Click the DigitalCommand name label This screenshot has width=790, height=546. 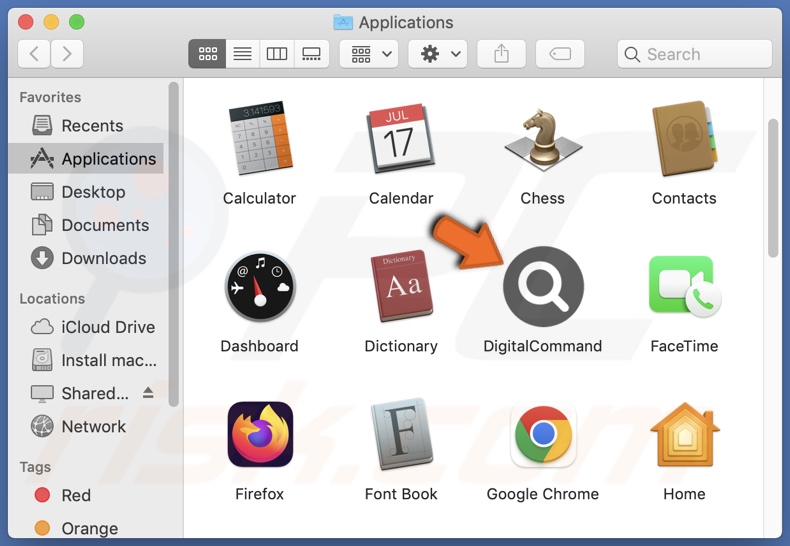[543, 346]
